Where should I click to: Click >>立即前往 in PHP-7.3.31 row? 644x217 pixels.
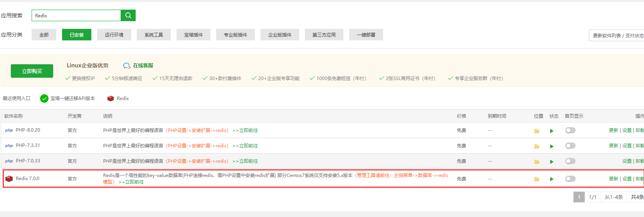(245, 146)
